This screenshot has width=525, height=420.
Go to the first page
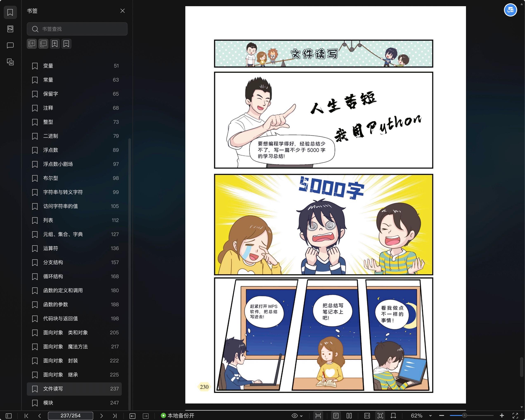click(26, 416)
